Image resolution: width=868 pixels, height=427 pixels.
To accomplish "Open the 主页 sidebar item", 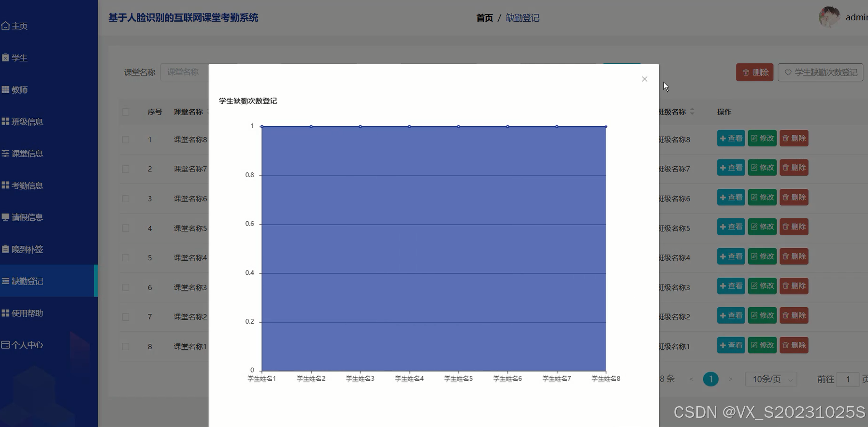I will click(x=48, y=26).
